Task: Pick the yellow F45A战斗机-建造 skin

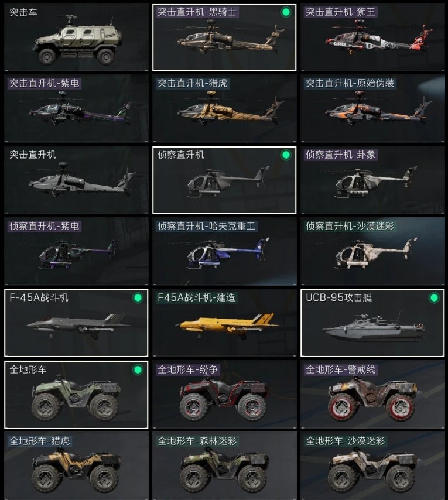Action: 224,323
